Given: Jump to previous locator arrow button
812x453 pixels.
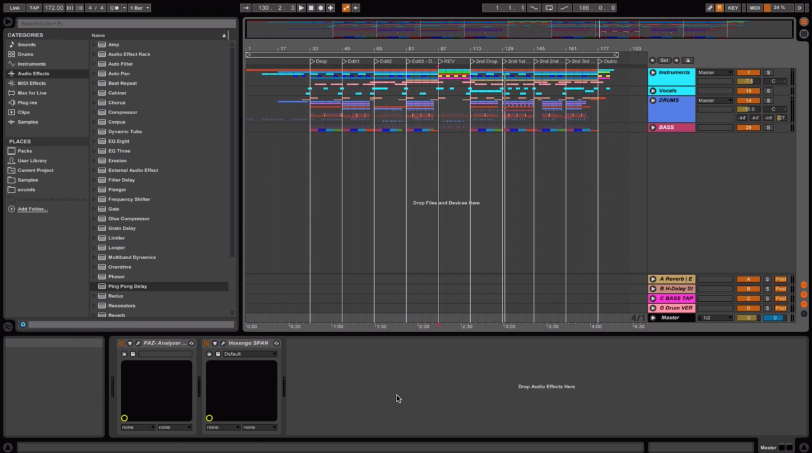Looking at the screenshot, I should pyautogui.click(x=652, y=61).
